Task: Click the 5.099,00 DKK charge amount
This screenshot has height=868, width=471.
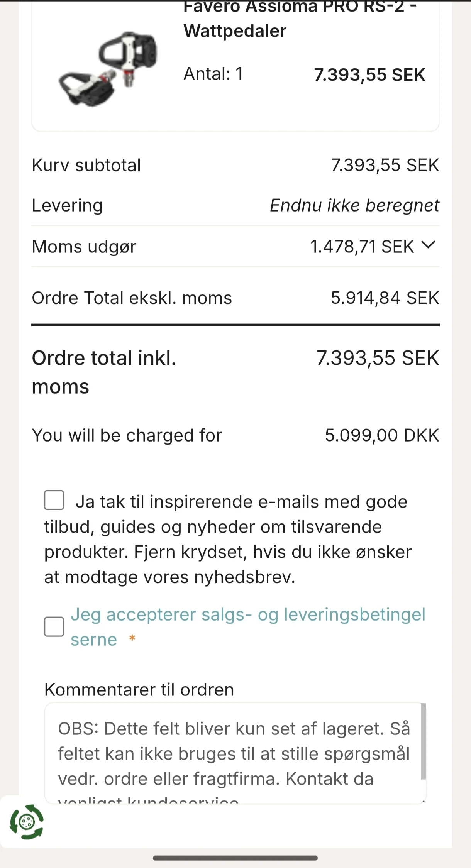Action: (x=382, y=435)
